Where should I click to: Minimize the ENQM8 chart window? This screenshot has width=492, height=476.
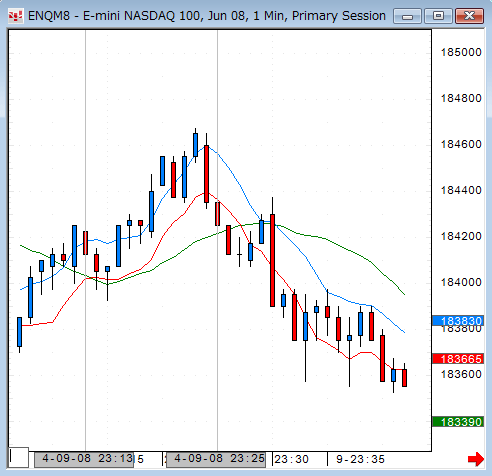coord(407,16)
